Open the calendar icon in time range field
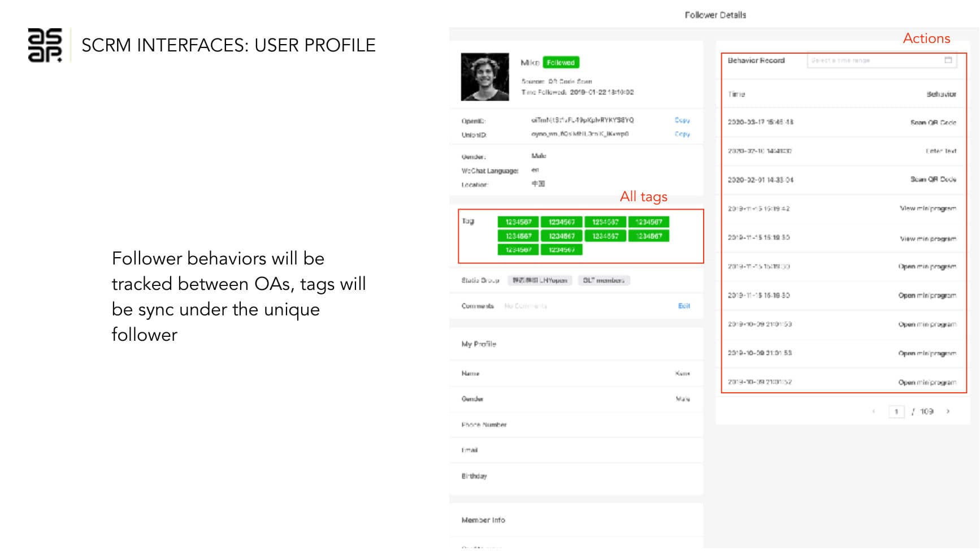The width and height of the screenshot is (980, 551). [x=948, y=60]
